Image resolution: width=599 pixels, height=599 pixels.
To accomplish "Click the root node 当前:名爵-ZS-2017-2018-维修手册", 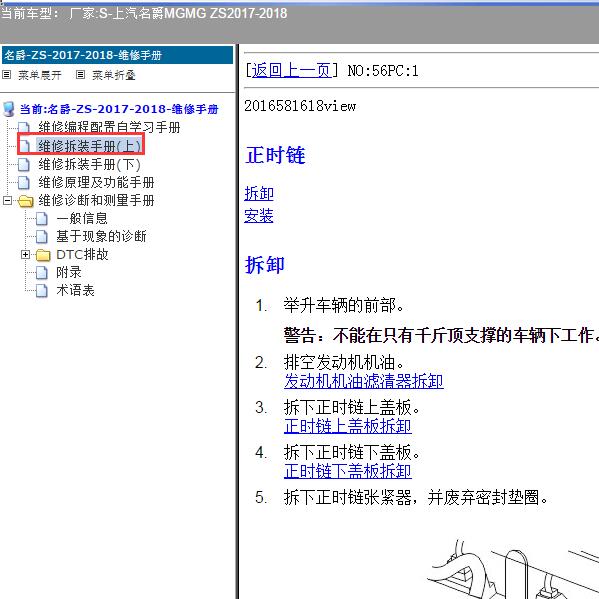I will point(119,109).
